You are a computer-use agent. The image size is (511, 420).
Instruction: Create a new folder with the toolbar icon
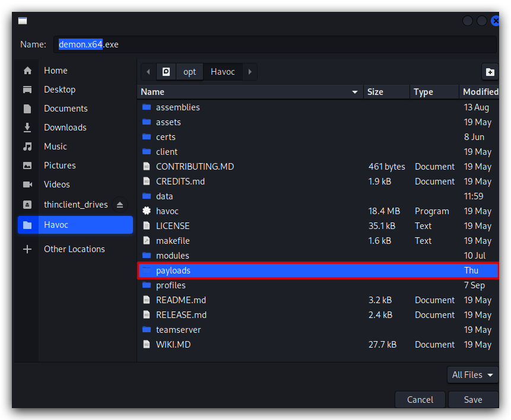point(490,72)
